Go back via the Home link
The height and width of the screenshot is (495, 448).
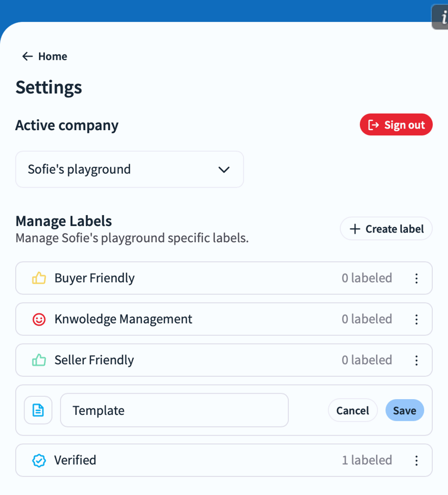(45, 57)
